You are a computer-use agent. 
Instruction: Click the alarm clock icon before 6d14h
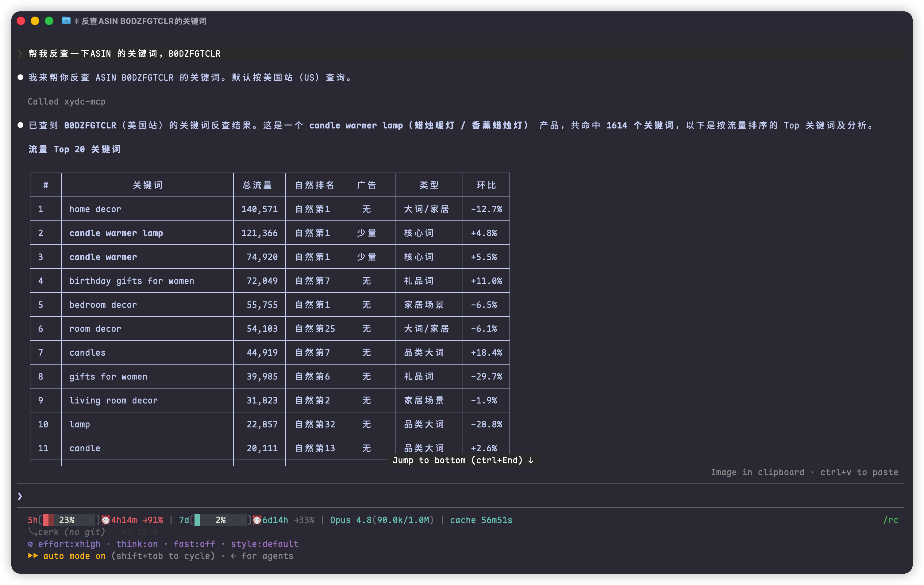tap(257, 520)
